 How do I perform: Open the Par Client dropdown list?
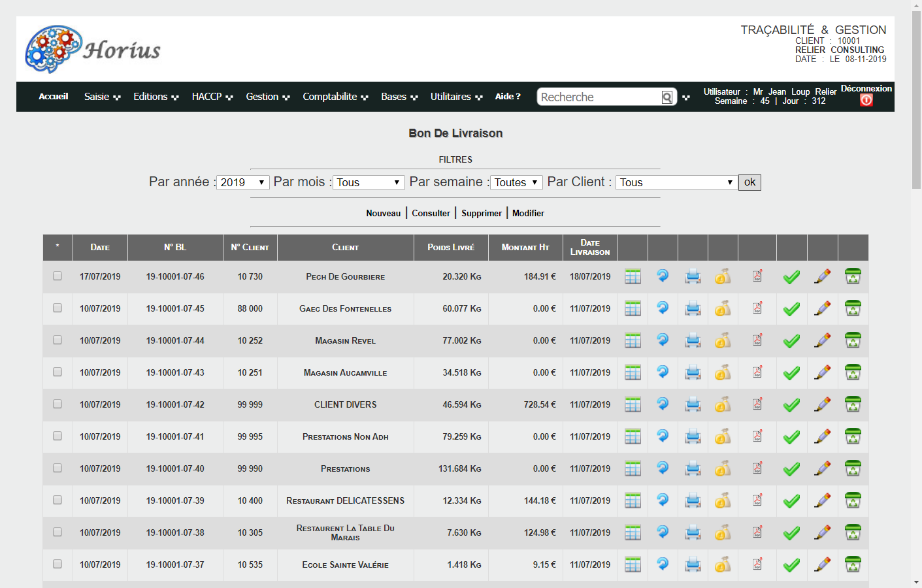click(676, 182)
